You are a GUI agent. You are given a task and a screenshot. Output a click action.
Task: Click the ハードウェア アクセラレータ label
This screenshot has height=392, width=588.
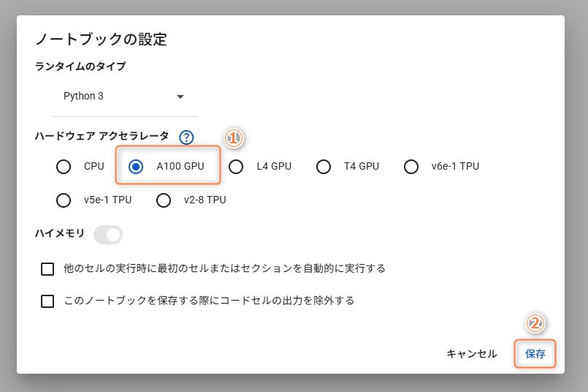point(102,135)
